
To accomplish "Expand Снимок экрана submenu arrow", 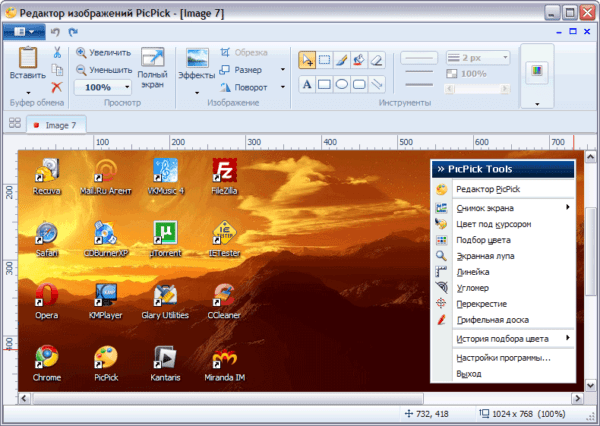I will point(568,207).
